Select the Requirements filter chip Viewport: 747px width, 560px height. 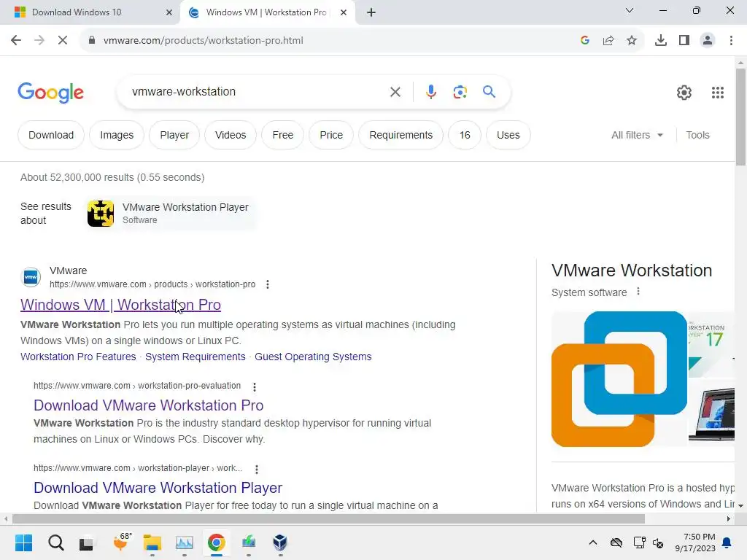pos(401,135)
